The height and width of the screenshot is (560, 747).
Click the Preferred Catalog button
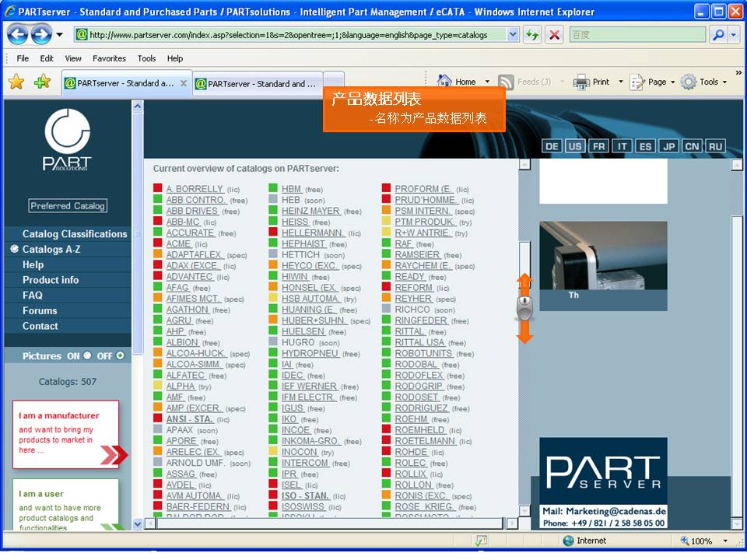[67, 205]
